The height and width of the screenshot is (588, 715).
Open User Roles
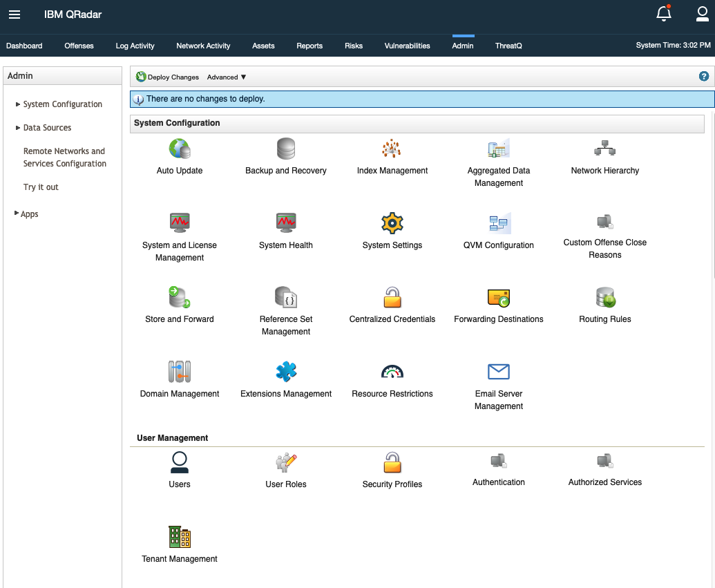coord(286,462)
